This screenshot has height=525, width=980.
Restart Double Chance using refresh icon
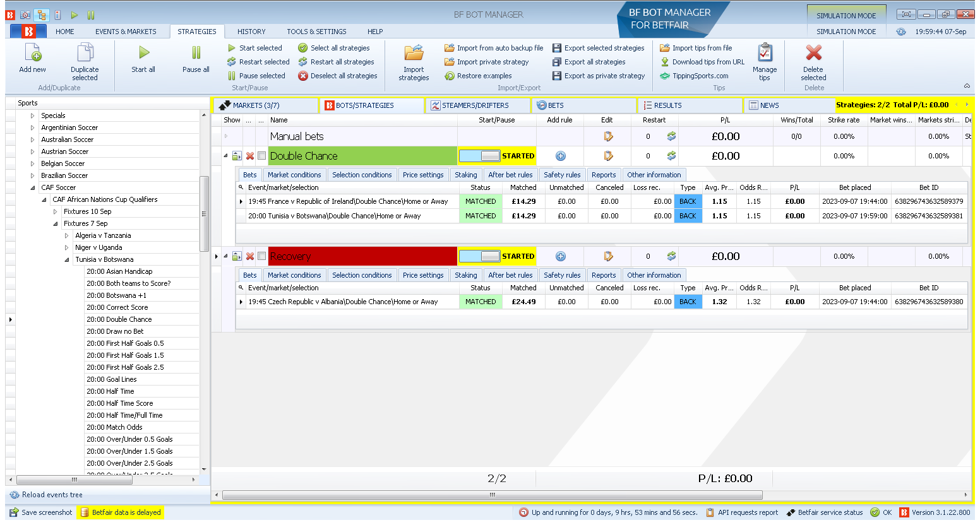point(671,156)
